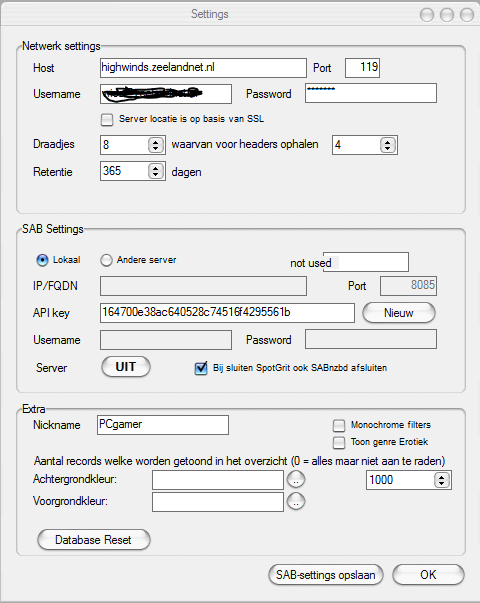
Task: Generate a new API key with Nieuw
Action: (x=398, y=313)
